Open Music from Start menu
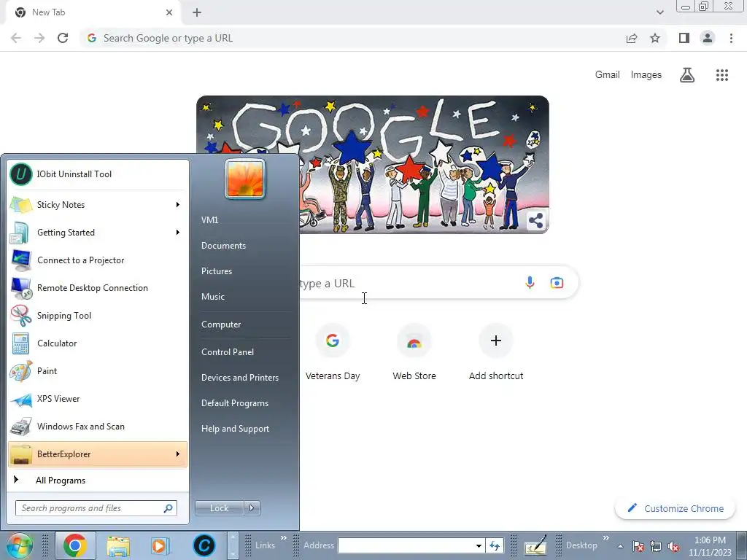Image resolution: width=747 pixels, height=560 pixels. click(x=213, y=297)
